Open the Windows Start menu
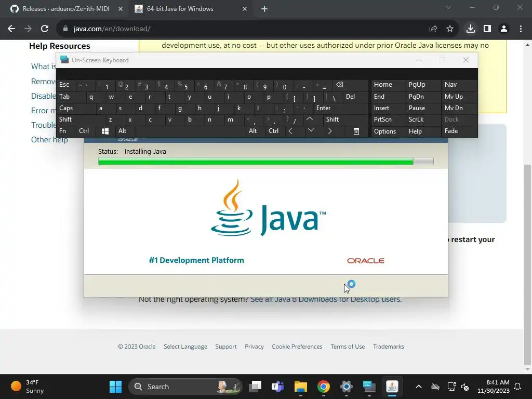The width and height of the screenshot is (532, 399). click(x=115, y=387)
